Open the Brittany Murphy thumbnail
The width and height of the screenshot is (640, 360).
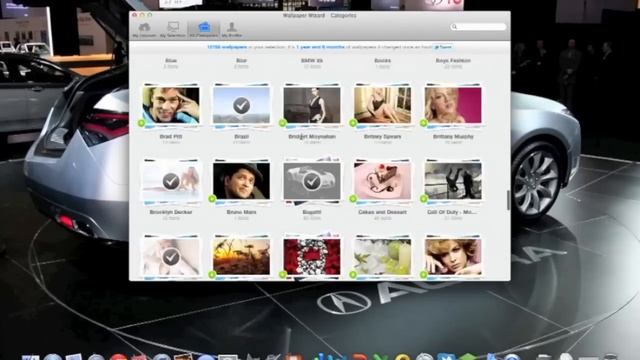click(453, 105)
